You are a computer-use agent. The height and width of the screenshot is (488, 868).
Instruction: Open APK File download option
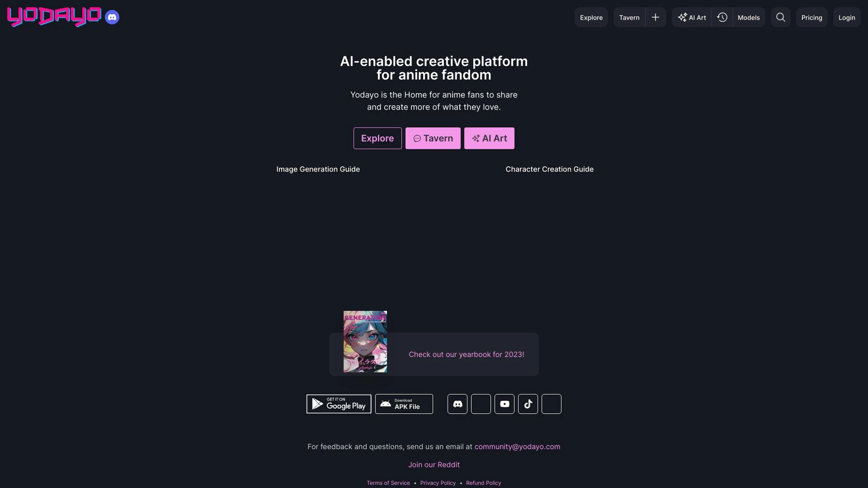[404, 404]
